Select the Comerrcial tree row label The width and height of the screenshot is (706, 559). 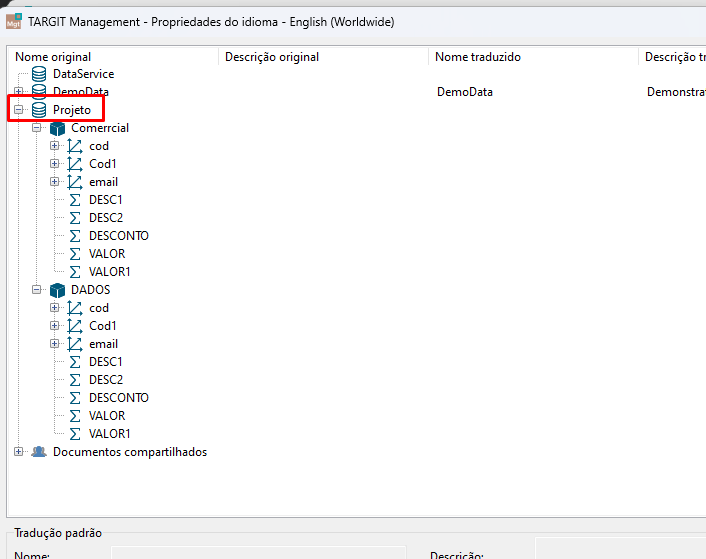(100, 128)
